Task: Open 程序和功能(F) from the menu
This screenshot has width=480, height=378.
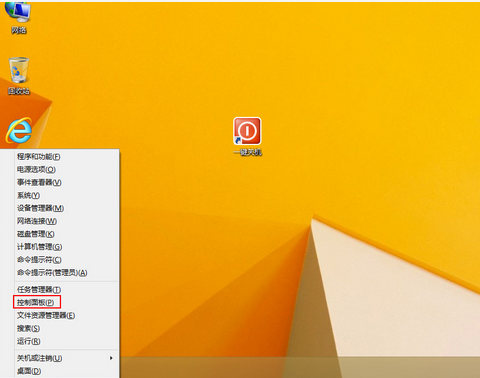Action: (66, 157)
